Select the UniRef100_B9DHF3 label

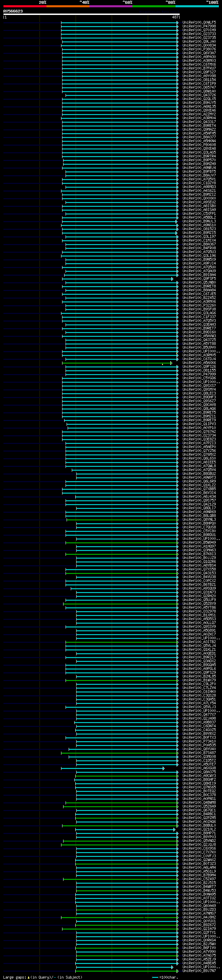(x=199, y=397)
